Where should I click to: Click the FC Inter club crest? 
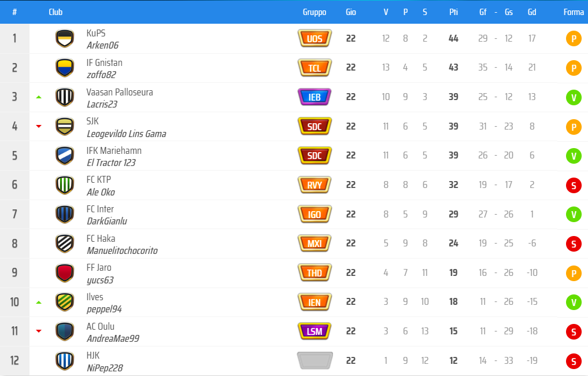tap(64, 214)
